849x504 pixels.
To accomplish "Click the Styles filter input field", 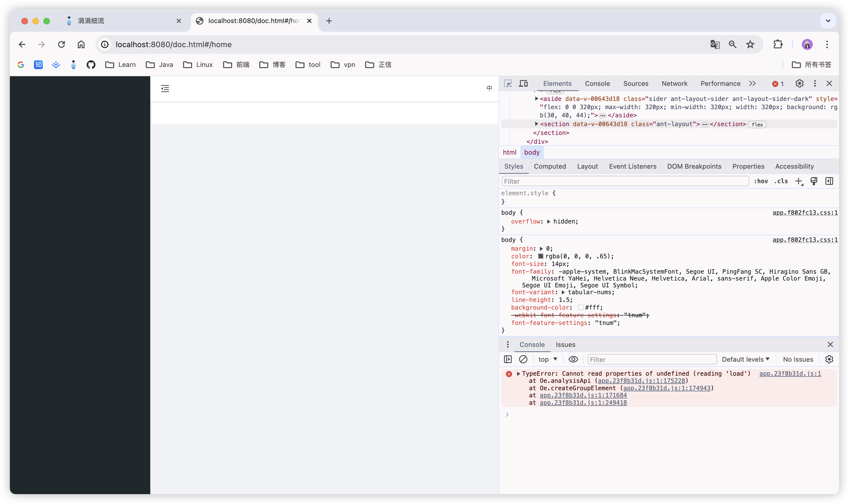I will point(625,181).
